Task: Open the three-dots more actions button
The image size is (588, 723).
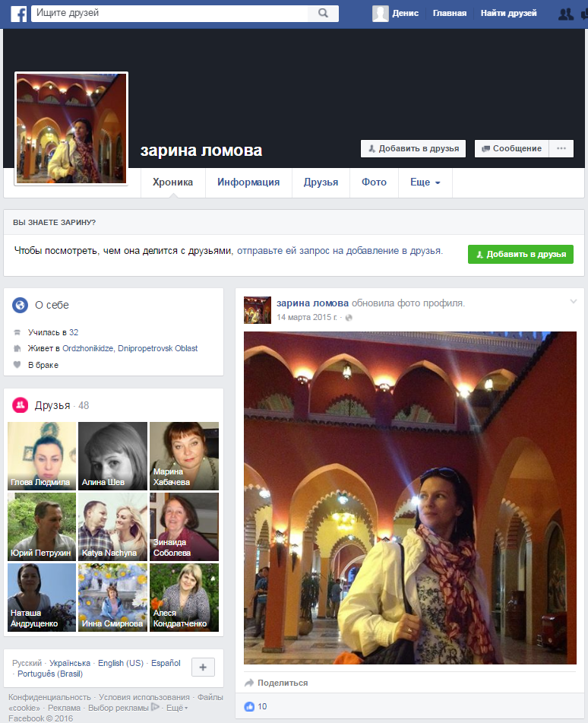Action: (x=561, y=148)
